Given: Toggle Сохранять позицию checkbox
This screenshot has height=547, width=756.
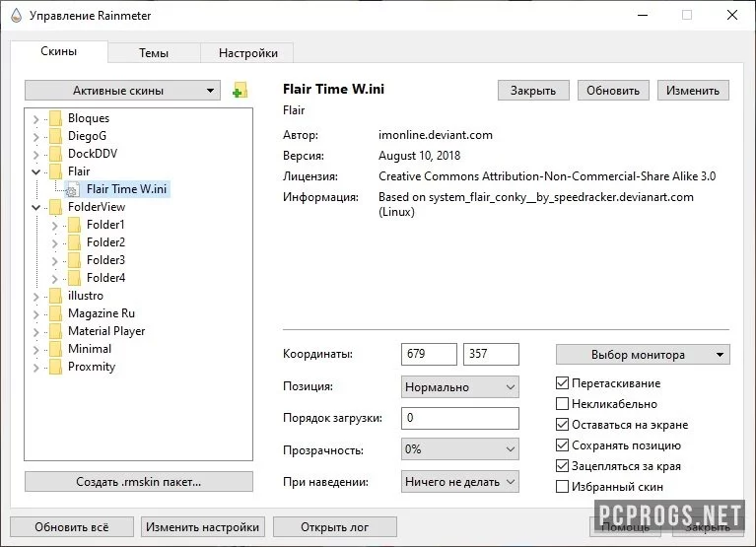Looking at the screenshot, I should tap(562, 445).
